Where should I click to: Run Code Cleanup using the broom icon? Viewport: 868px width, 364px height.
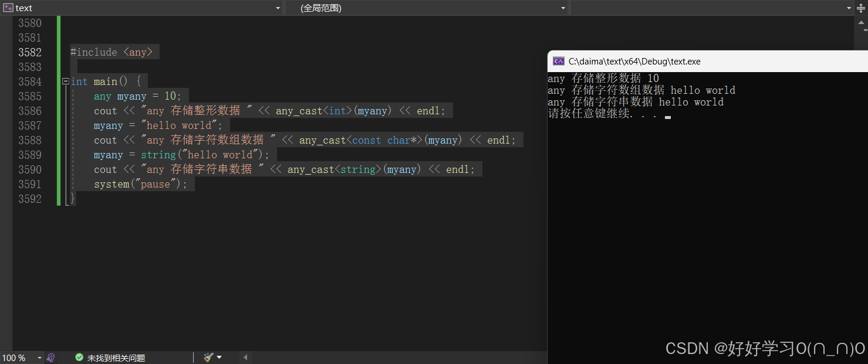[x=208, y=357]
